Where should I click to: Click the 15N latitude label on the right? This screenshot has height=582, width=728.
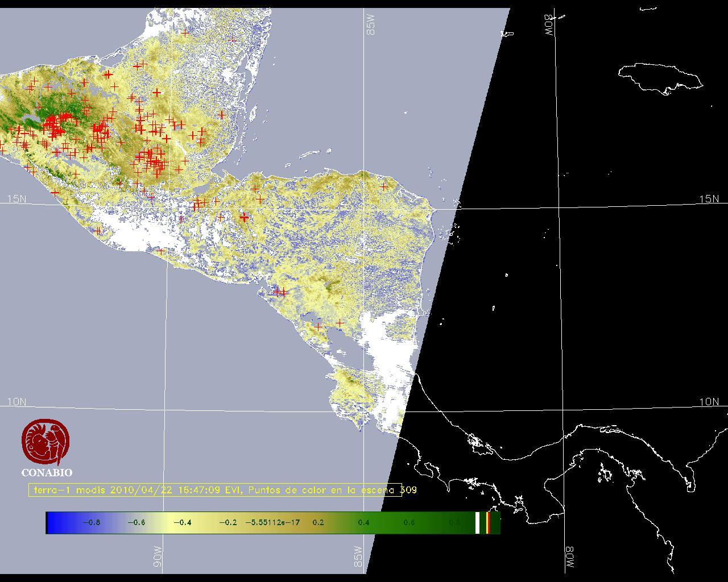[709, 199]
